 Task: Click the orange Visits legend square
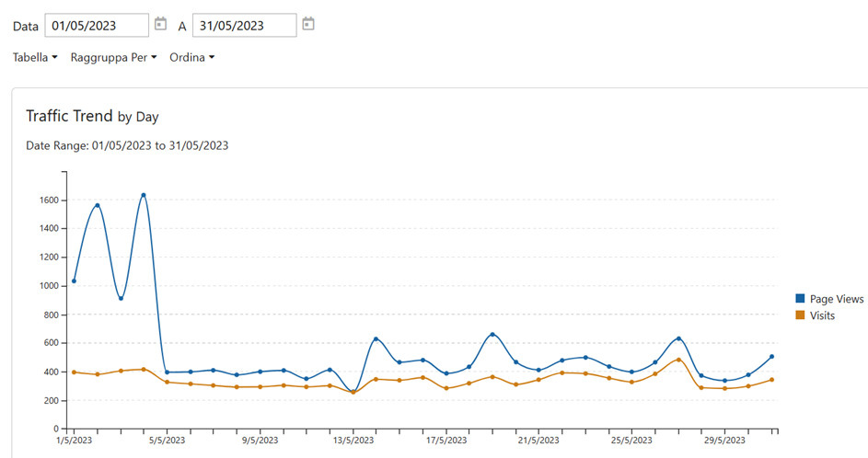click(x=800, y=315)
